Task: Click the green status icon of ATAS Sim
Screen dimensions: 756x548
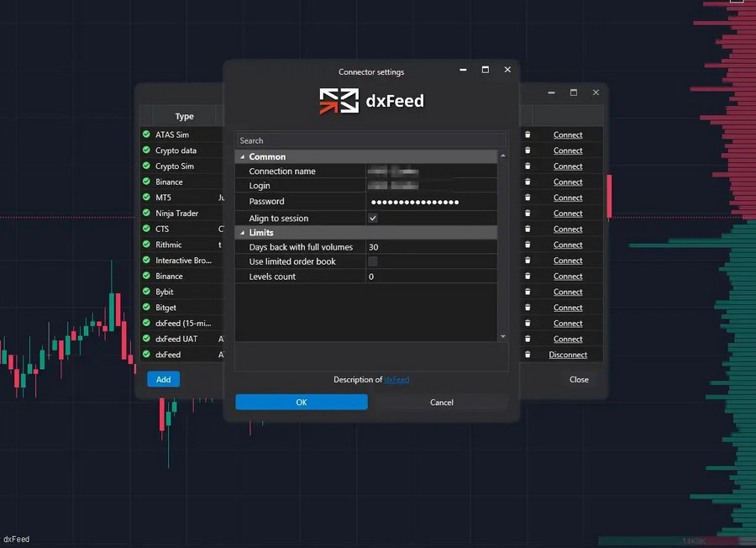Action: pyautogui.click(x=146, y=134)
